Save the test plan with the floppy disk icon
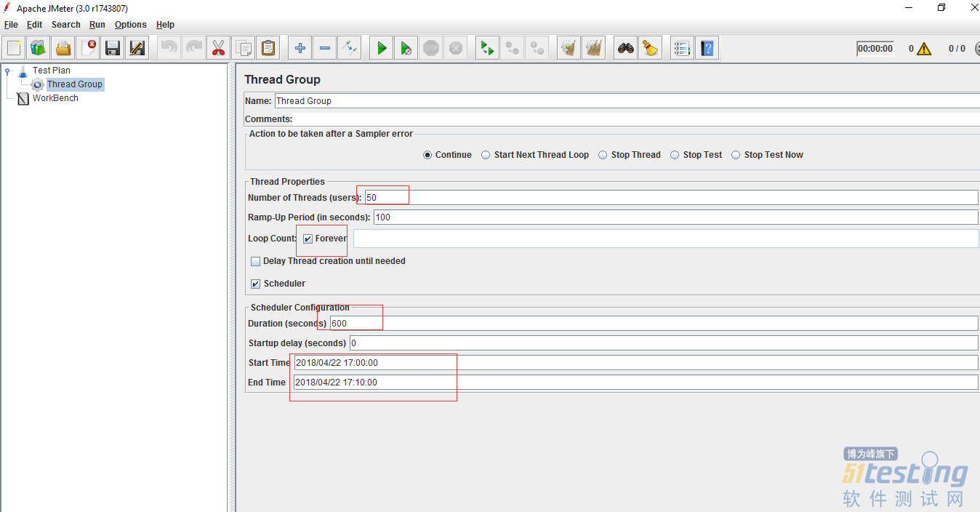This screenshot has width=980, height=512. [x=113, y=49]
